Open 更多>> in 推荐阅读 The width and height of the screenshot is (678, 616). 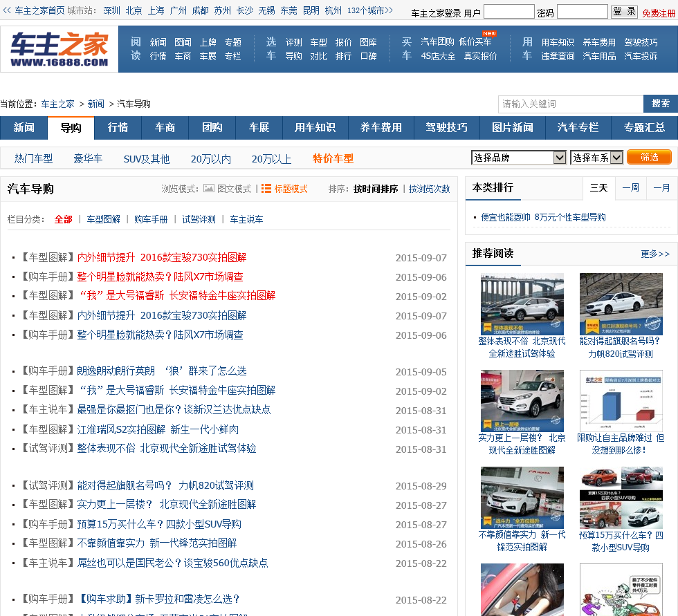coord(655,254)
